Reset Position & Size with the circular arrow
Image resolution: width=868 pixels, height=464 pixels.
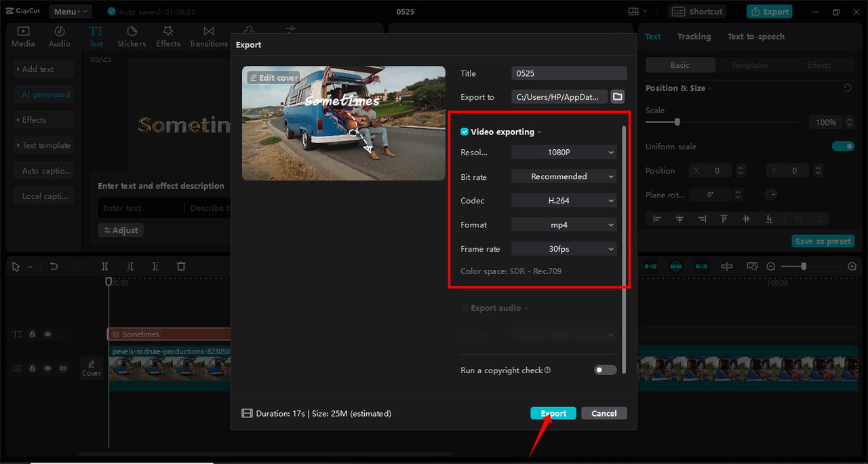click(848, 88)
